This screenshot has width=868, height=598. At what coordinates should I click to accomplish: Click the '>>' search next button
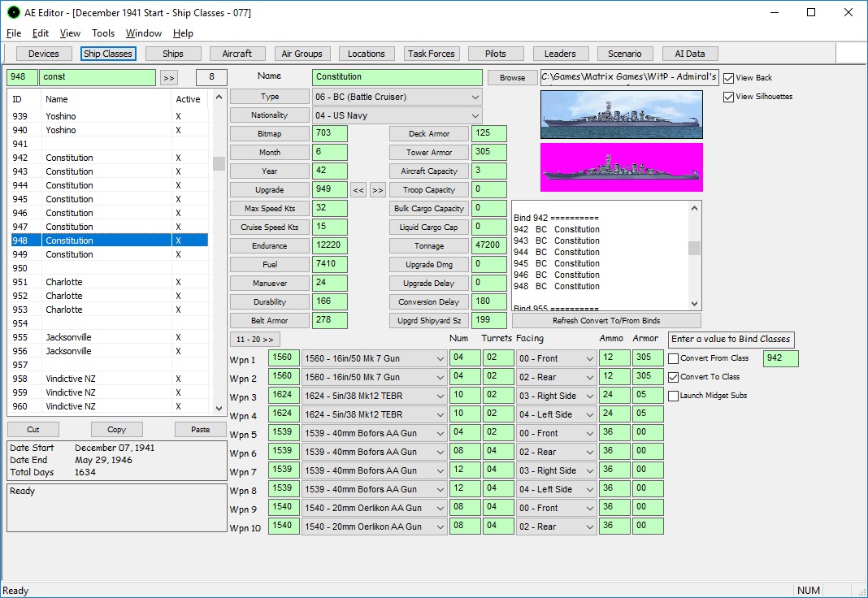click(x=168, y=77)
